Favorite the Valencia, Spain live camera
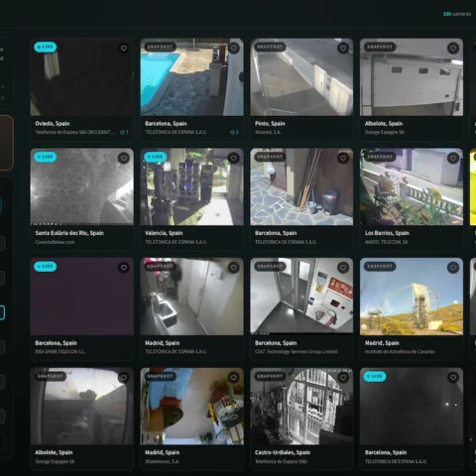 pyautogui.click(x=233, y=159)
